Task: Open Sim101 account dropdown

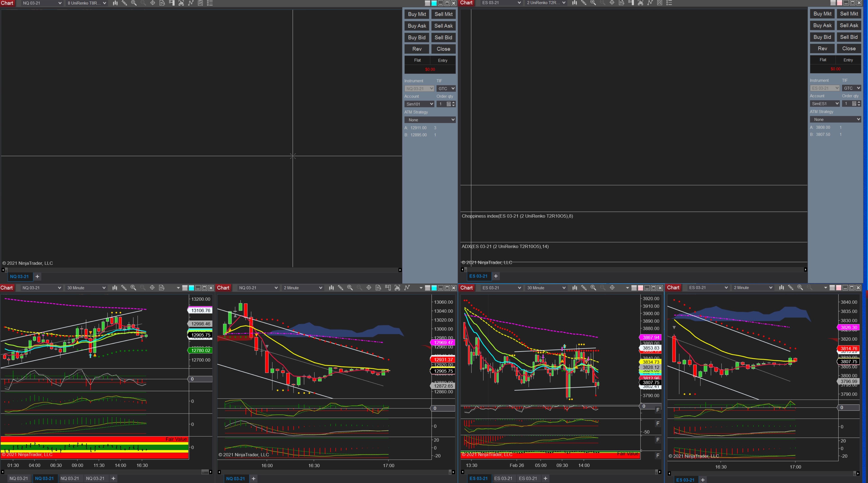Action: tap(419, 104)
